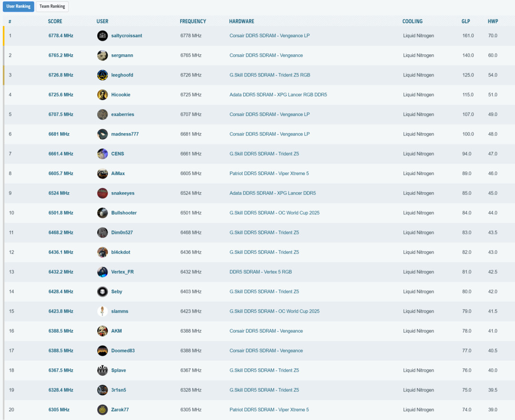Click HWP value 39.5 for 3r1sn5

(x=493, y=390)
